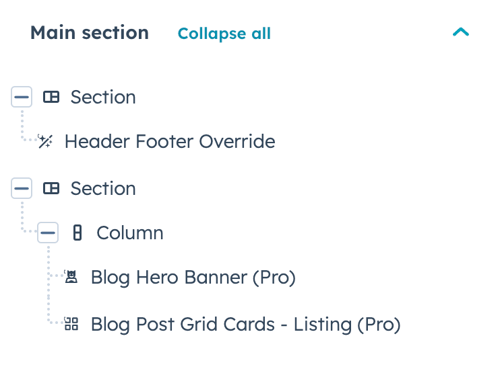Click the Header Footer Override magic wand icon
This screenshot has height=371, width=500.
(45, 141)
